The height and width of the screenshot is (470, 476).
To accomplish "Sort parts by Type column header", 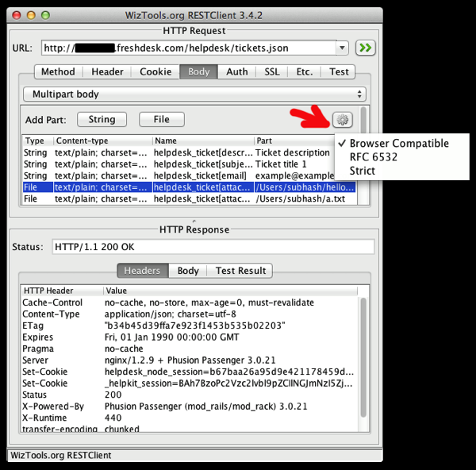I will [x=38, y=141].
